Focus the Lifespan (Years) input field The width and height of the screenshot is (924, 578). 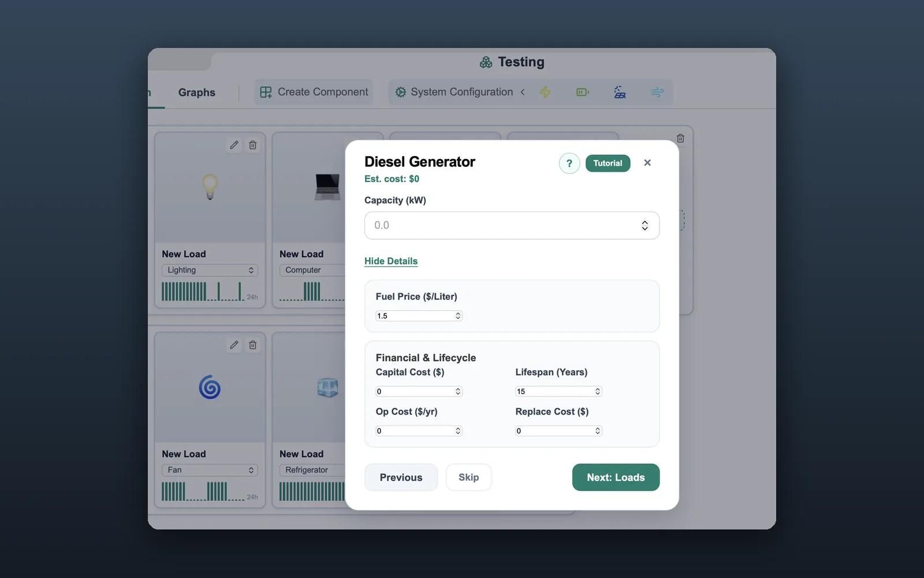click(559, 391)
